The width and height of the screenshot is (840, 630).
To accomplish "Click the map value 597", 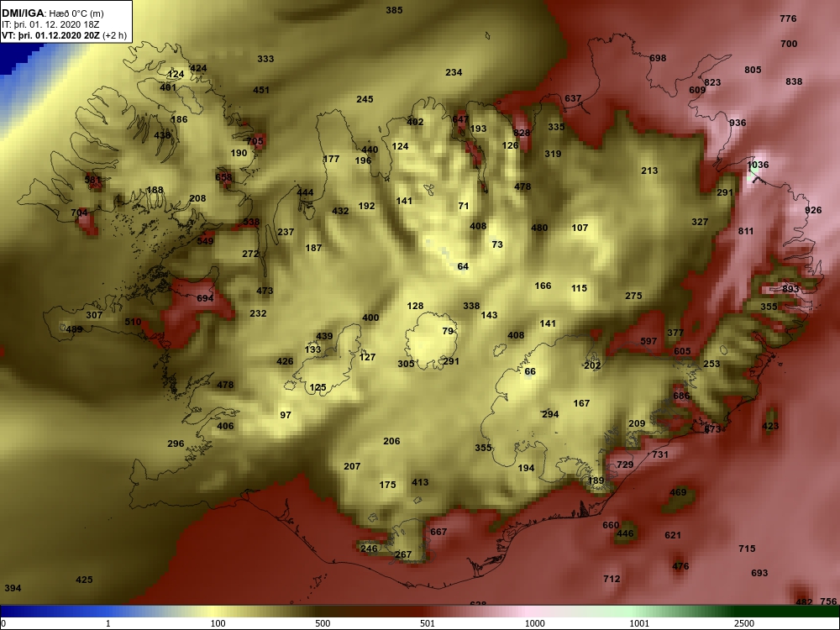I will [648, 341].
